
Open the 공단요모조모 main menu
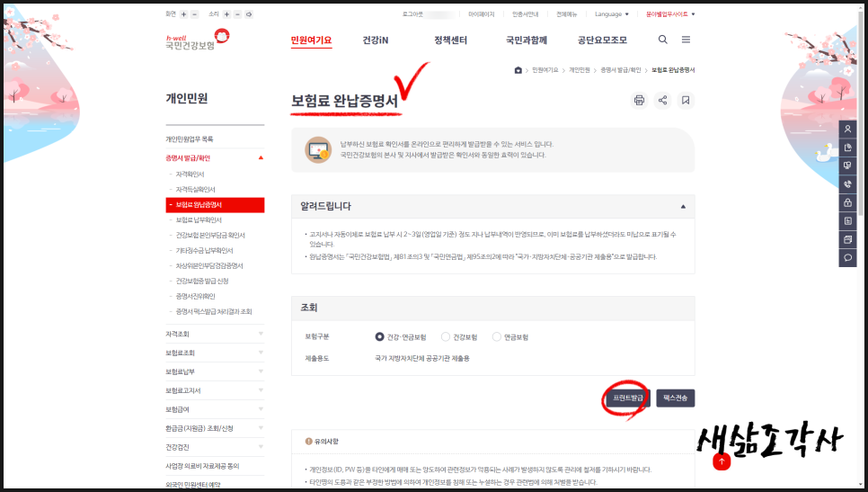click(602, 40)
